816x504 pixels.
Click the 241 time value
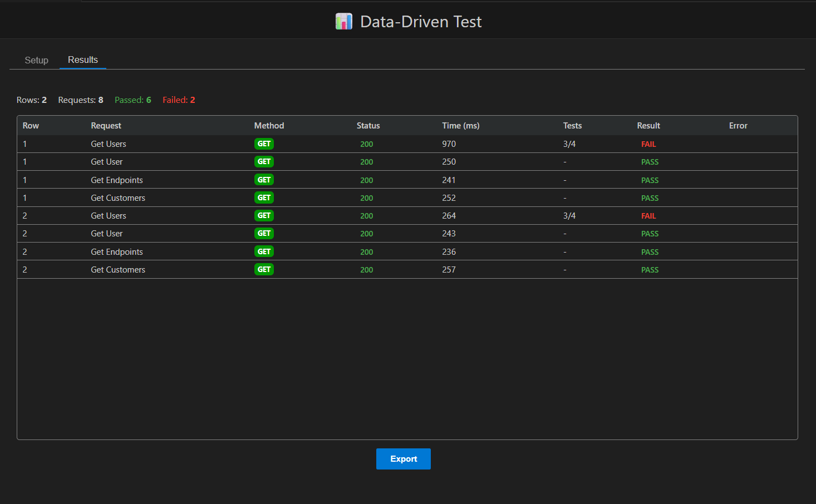[449, 180]
